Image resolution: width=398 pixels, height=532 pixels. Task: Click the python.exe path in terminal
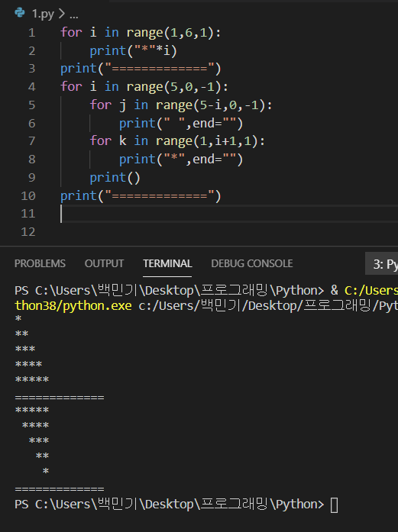pos(73,306)
